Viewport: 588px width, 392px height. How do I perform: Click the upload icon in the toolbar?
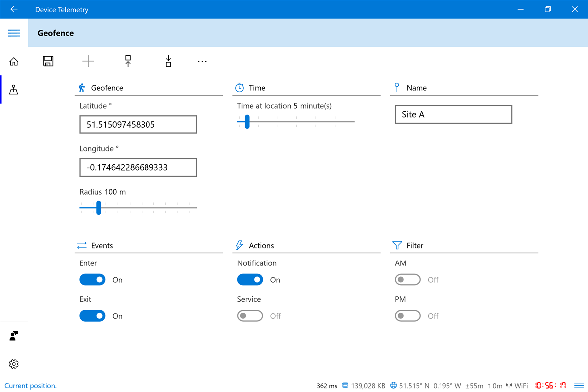(x=128, y=61)
